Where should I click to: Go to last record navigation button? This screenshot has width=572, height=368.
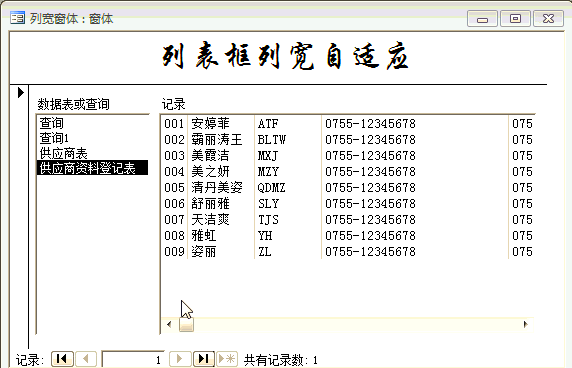tap(204, 359)
